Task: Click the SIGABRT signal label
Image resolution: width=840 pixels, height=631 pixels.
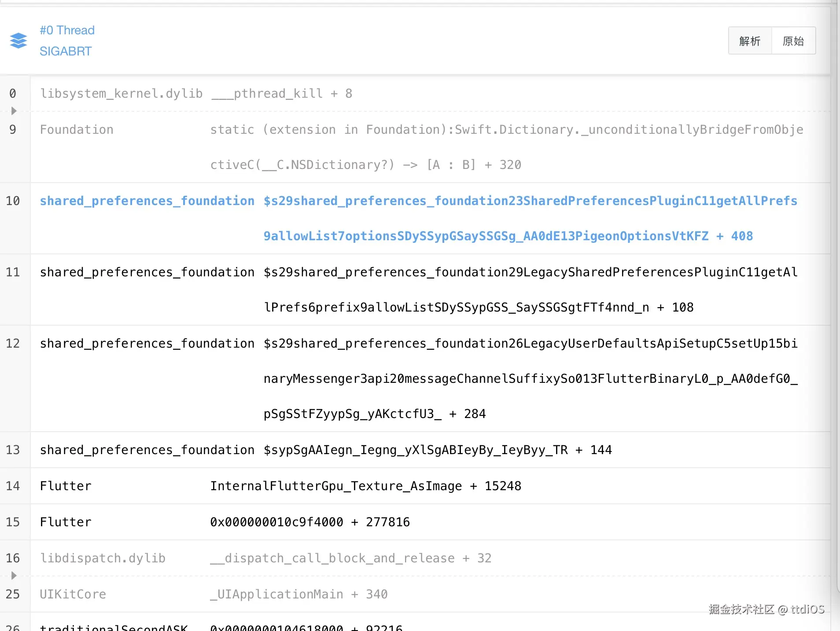Action: [x=66, y=51]
